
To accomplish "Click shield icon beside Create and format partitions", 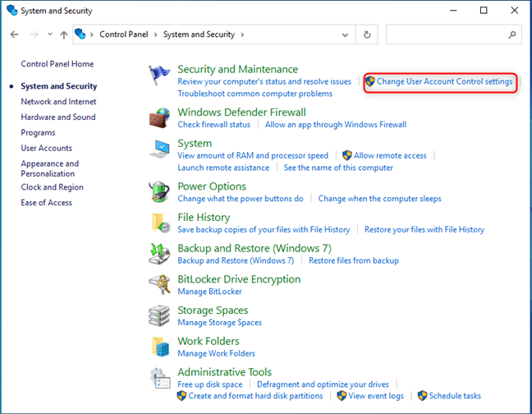I will tap(181, 396).
